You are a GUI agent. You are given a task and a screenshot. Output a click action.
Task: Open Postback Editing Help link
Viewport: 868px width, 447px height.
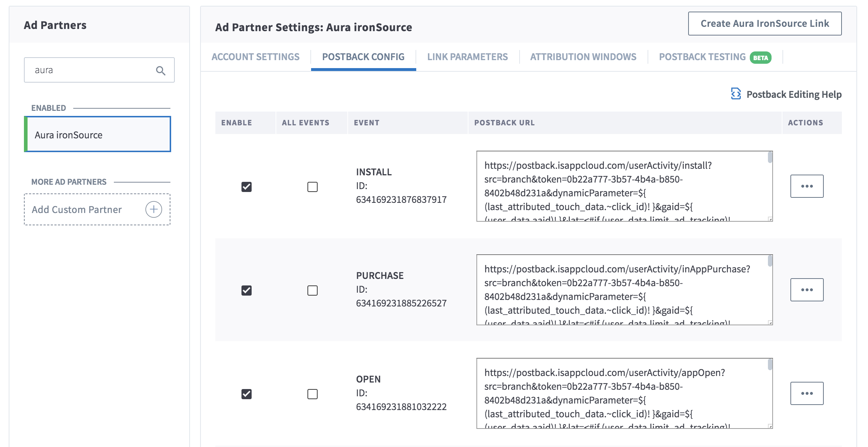[794, 95]
